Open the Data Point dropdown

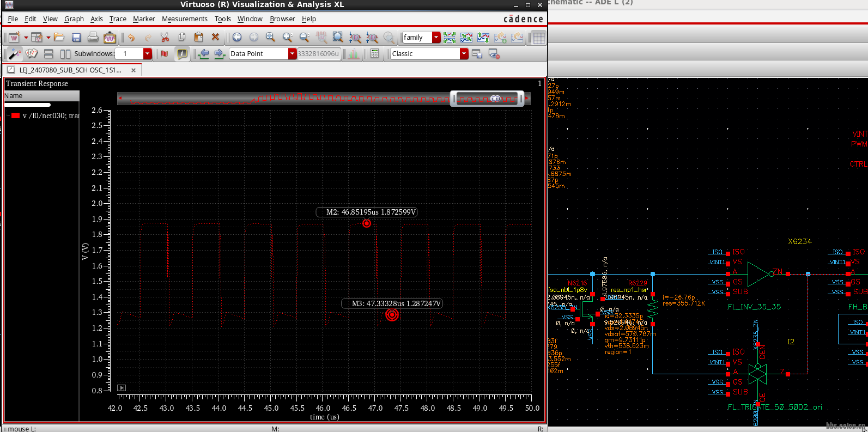pos(292,53)
